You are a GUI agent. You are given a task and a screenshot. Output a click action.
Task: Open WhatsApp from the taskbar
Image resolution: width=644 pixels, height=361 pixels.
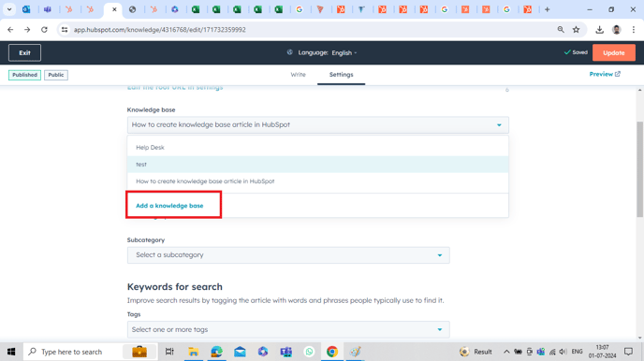click(309, 352)
